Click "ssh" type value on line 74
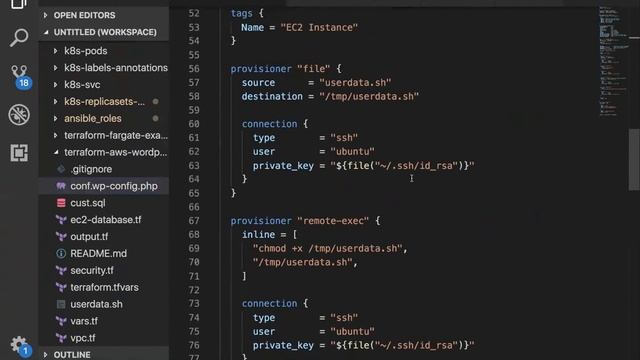 (x=344, y=318)
